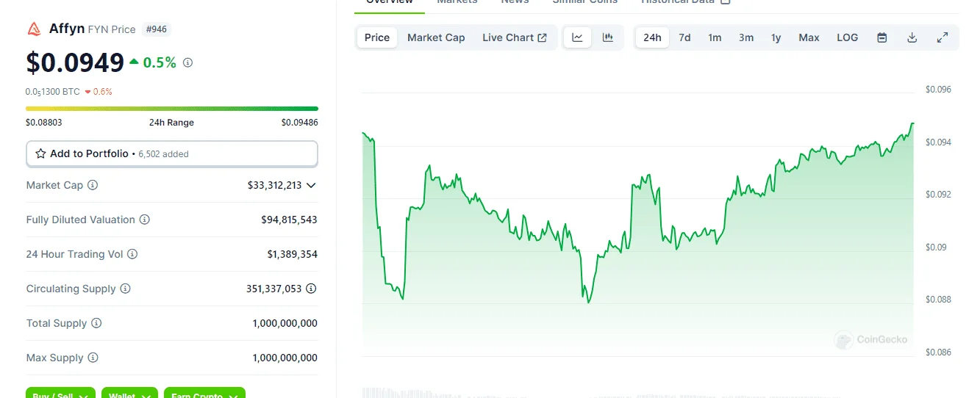Viewport: 980px width, 398px height.
Task: Select the 24h time range
Action: (x=652, y=37)
